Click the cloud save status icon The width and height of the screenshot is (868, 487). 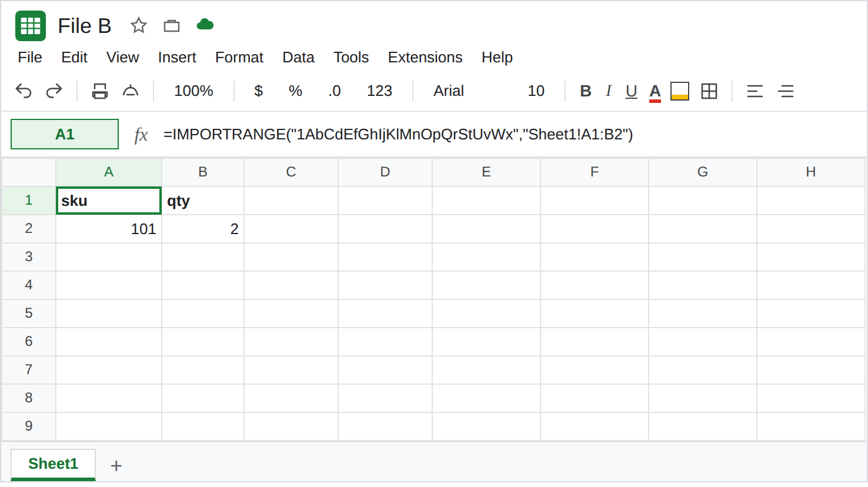[x=205, y=25]
